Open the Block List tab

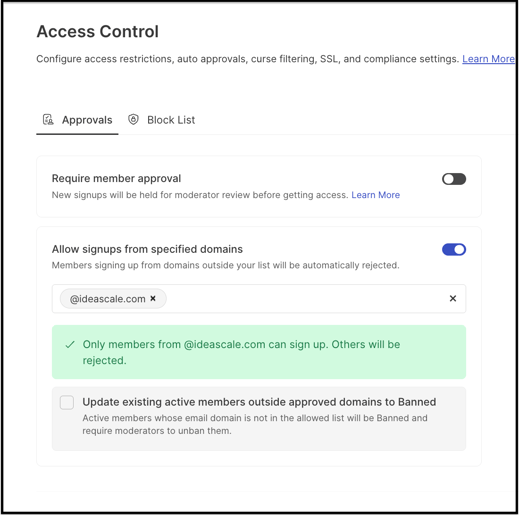162,120
